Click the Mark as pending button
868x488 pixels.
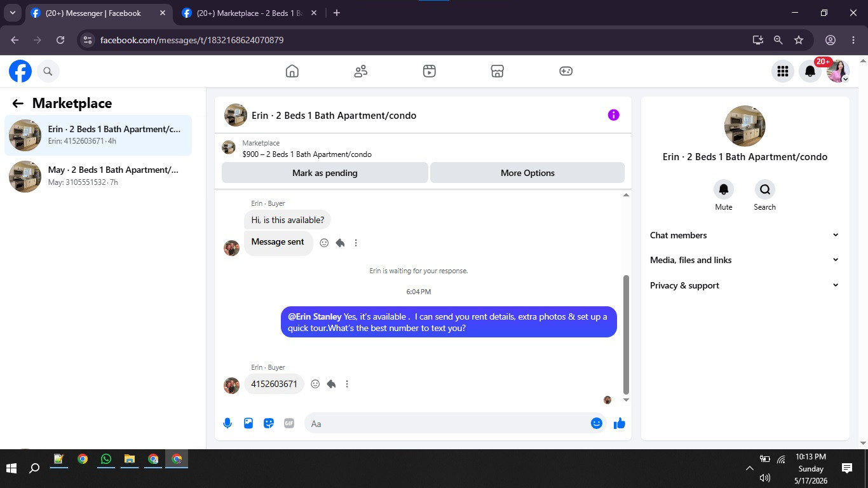pos(325,173)
